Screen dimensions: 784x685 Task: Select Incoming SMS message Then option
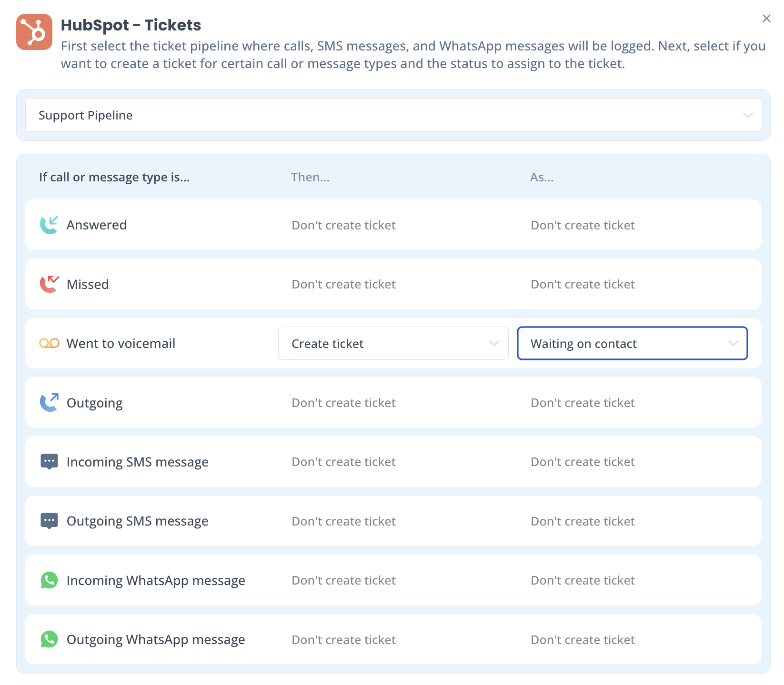[x=343, y=462]
